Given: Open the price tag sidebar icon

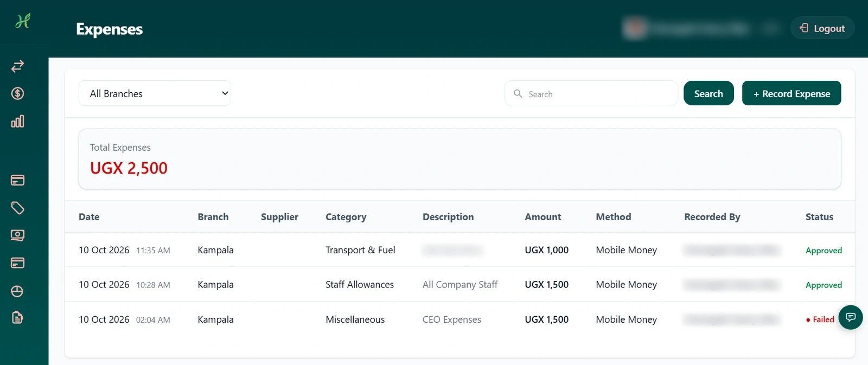Looking at the screenshot, I should [17, 208].
